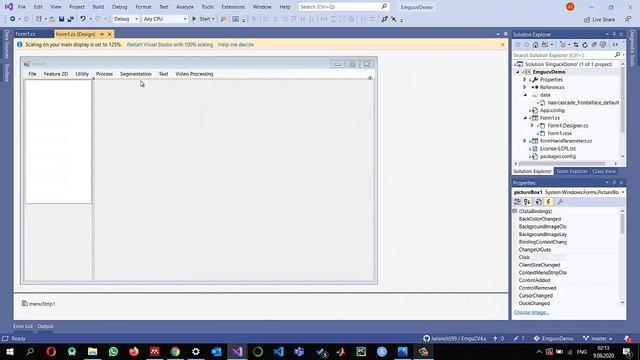Click the Save All toolbar icon
Screen dimensions: 640x360
tap(71, 19)
